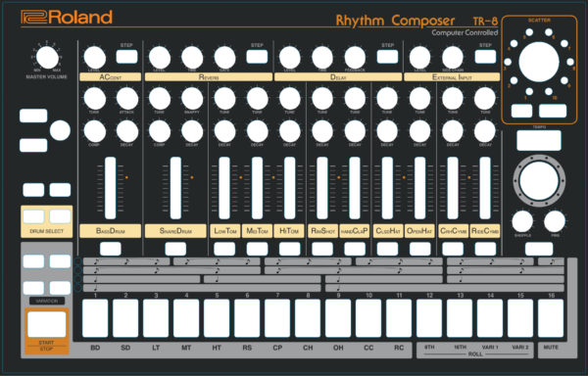Click the Roland logo
The image size is (588, 376).
point(67,18)
